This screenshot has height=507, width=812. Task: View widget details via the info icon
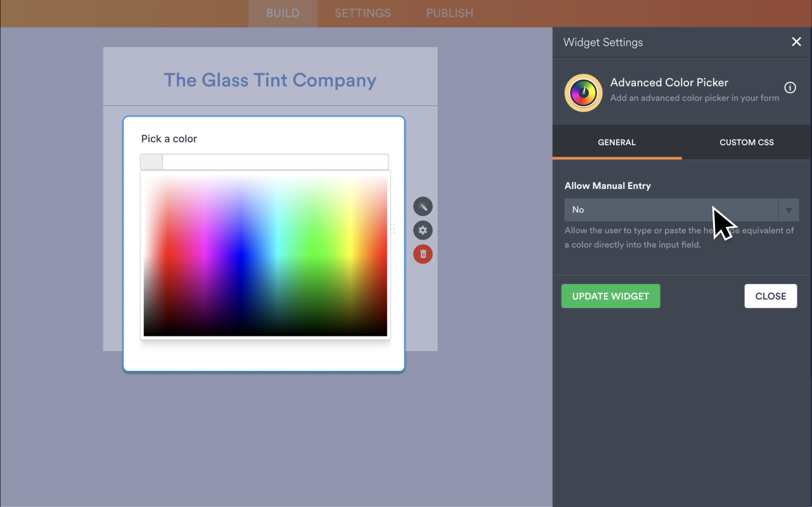pos(790,87)
